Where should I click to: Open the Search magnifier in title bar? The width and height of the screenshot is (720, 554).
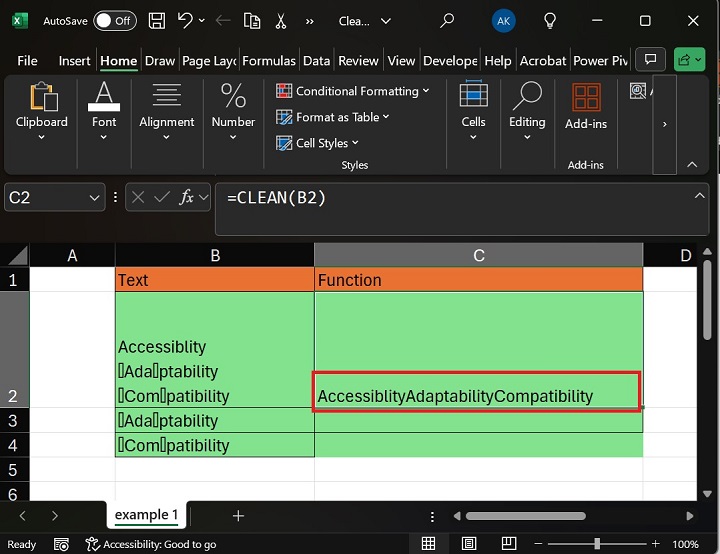click(x=447, y=20)
